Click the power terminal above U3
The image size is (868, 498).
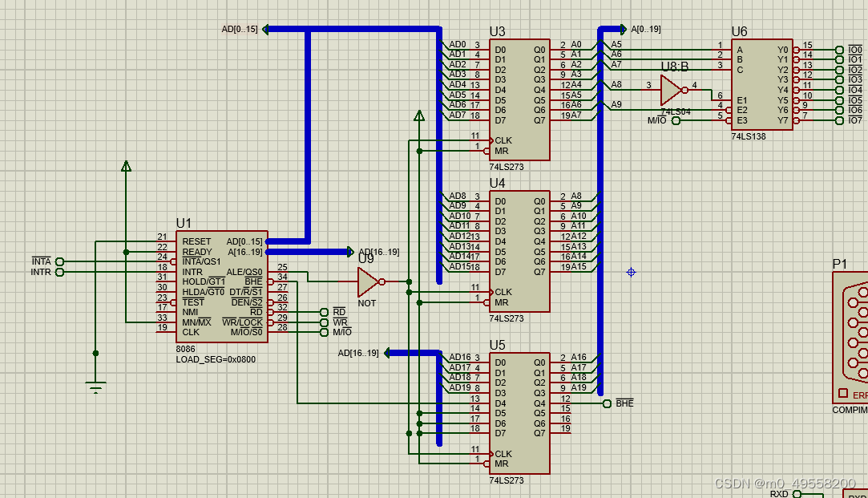coord(419,116)
